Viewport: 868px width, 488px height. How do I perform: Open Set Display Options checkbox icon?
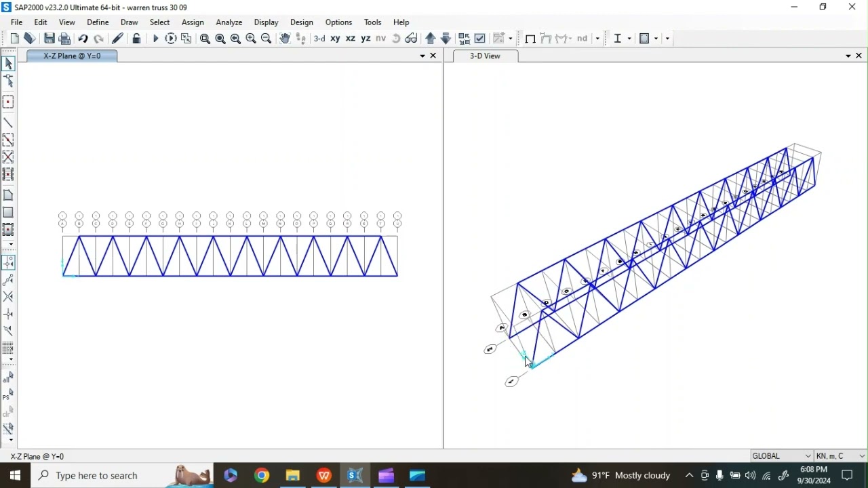click(480, 39)
